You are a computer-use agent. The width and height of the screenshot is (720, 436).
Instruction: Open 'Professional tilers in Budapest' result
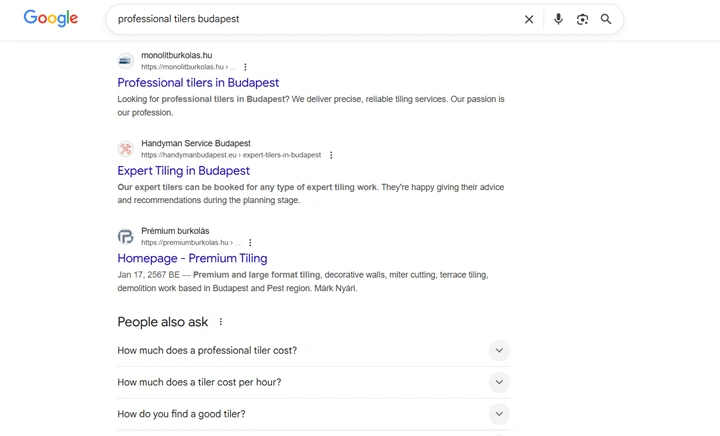(198, 83)
